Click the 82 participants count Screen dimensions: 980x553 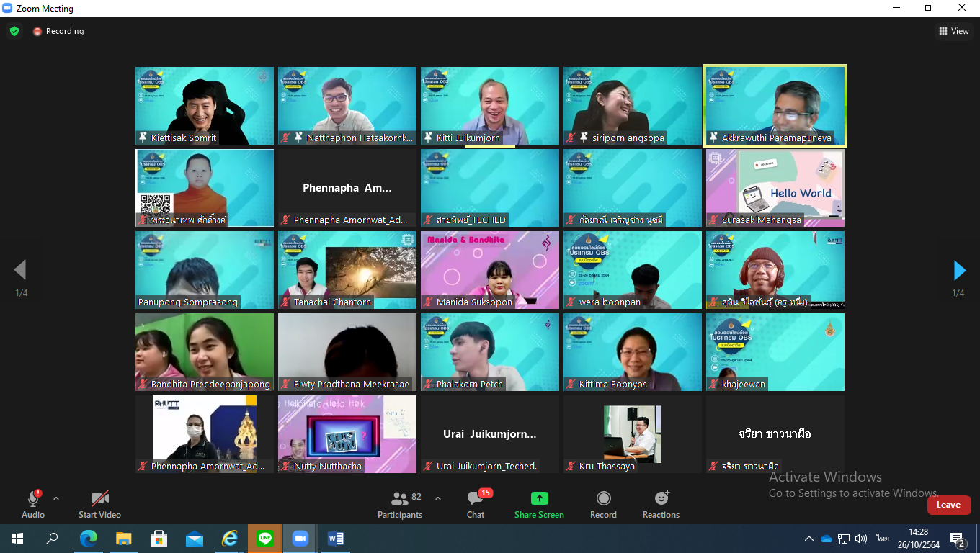416,497
